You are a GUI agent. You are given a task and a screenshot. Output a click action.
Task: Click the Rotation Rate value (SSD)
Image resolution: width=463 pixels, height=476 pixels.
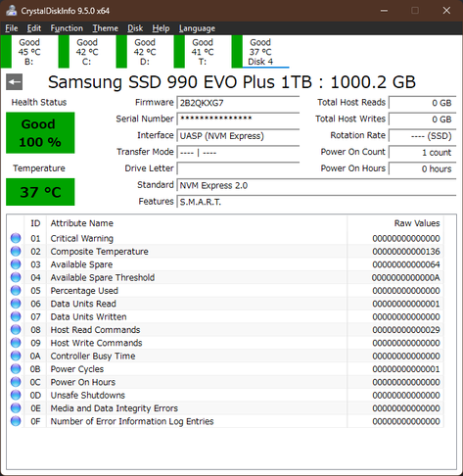click(423, 136)
